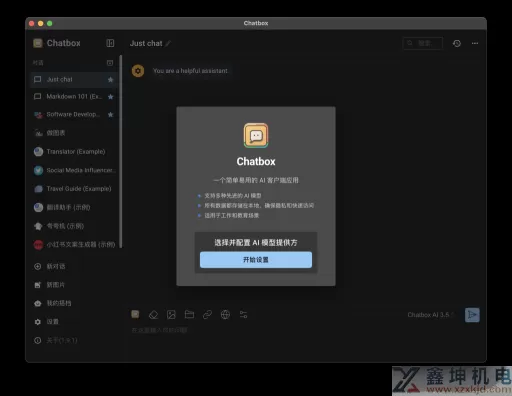Toggle web browsing with the globe icon

[225, 314]
